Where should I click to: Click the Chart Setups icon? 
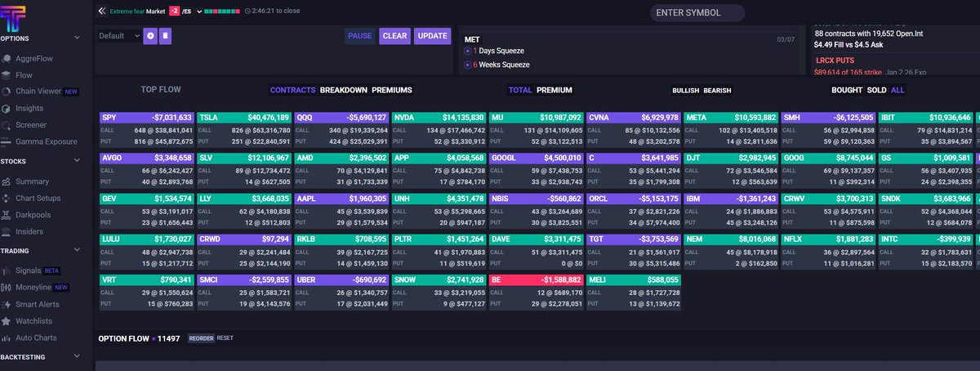click(x=7, y=199)
